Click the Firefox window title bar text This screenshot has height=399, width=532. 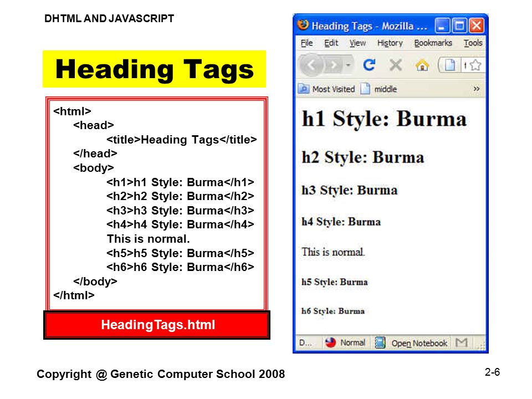[x=369, y=26]
